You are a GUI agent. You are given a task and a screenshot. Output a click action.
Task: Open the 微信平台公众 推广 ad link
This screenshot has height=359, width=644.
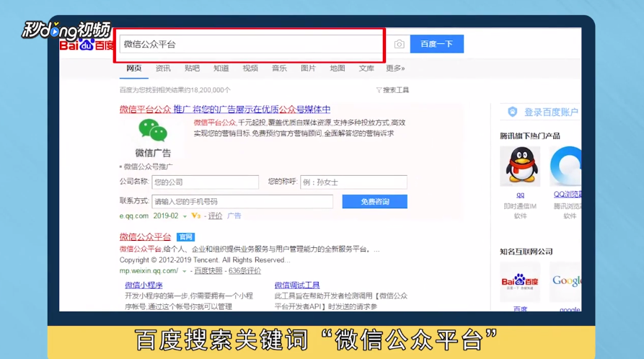click(x=225, y=110)
